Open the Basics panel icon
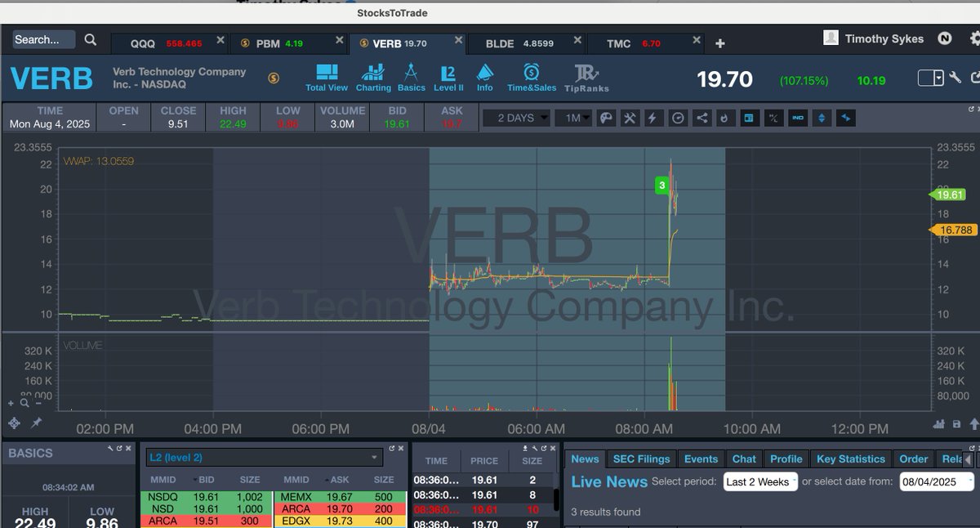 pos(411,78)
